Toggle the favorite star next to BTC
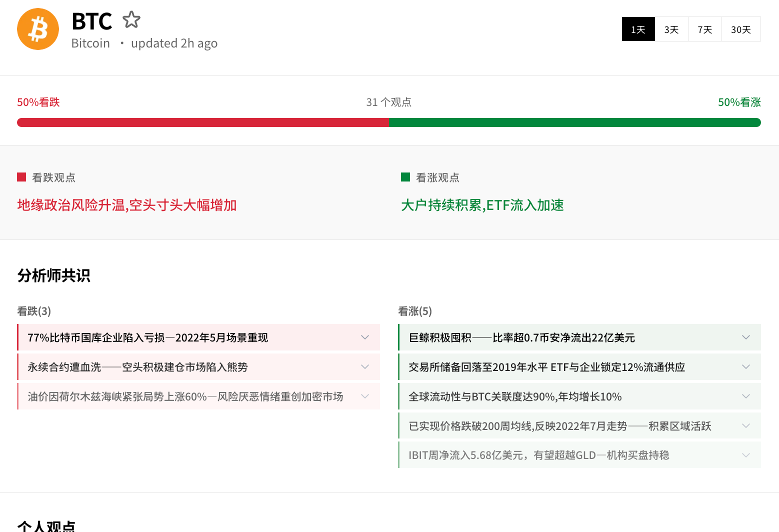 point(131,20)
